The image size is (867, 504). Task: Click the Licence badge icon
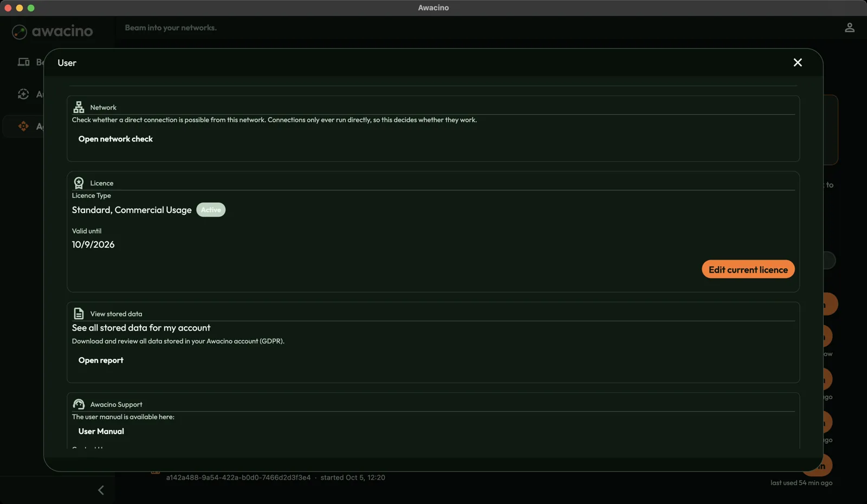pos(79,183)
